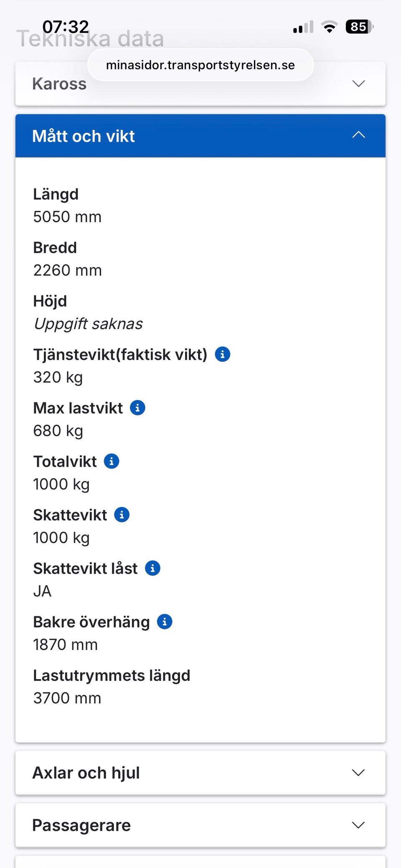Click the Mått och vikt header title
Image resolution: width=401 pixels, height=868 pixels.
84,136
